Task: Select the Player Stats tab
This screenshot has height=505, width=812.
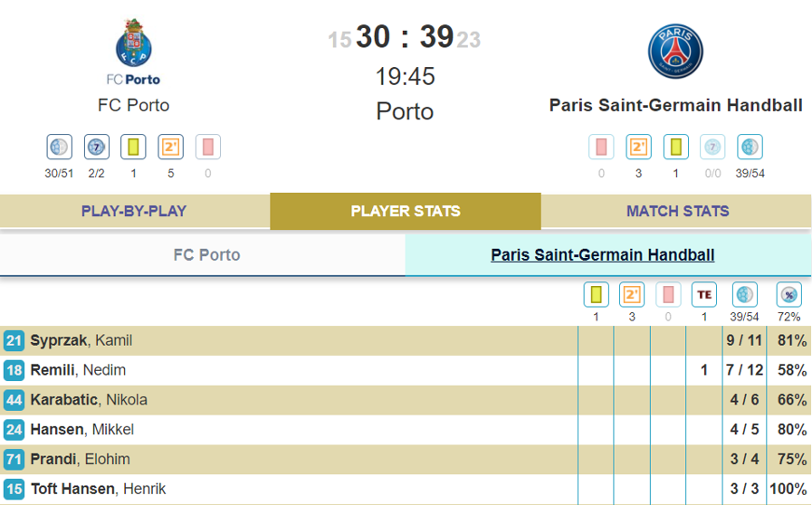Action: coord(406,211)
